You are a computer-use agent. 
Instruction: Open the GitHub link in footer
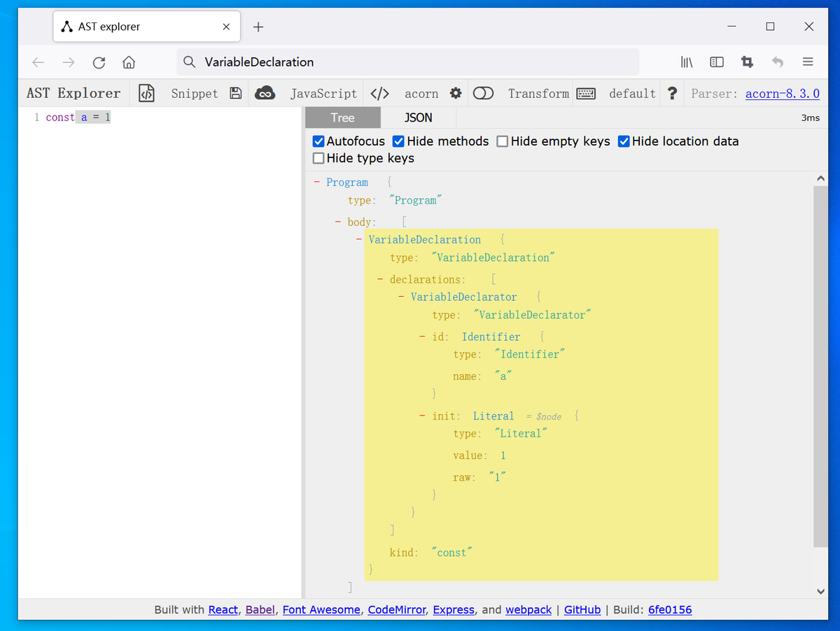click(582, 609)
